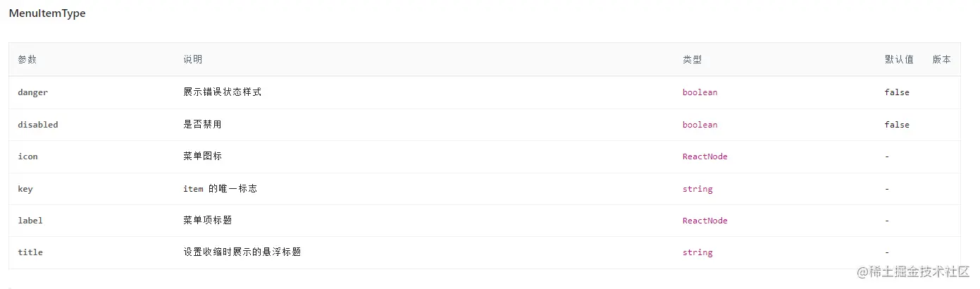Image resolution: width=980 pixels, height=289 pixels.
Task: Select the 说明 column header
Action: coord(192,60)
